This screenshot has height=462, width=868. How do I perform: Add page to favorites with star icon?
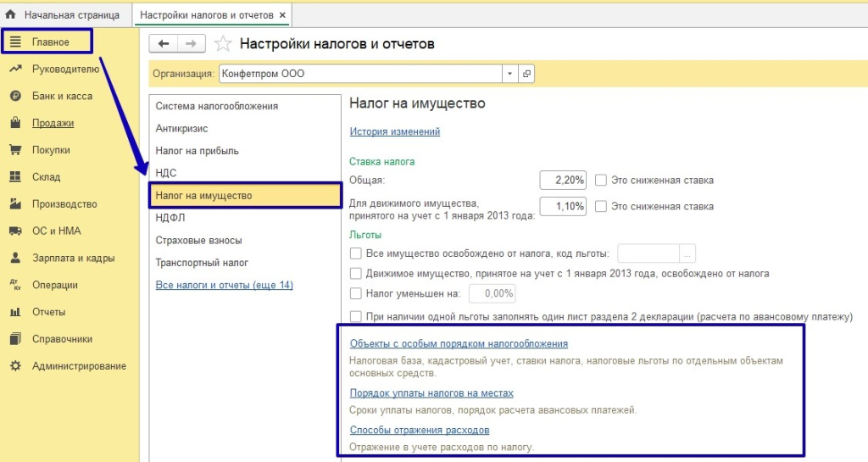(223, 44)
